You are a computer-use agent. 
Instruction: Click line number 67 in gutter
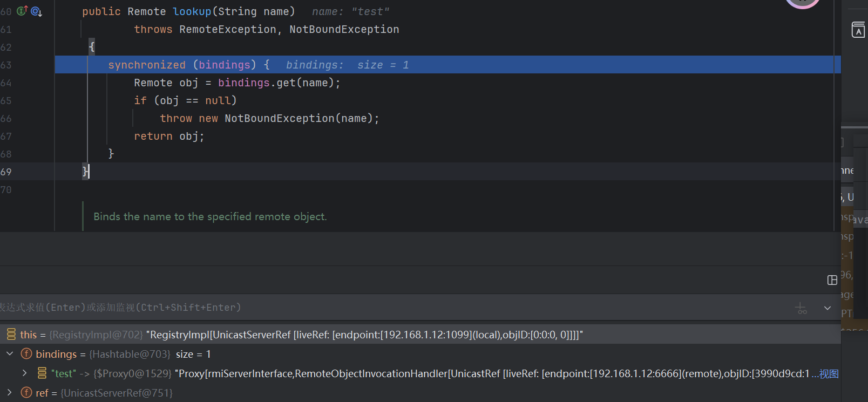(6, 136)
